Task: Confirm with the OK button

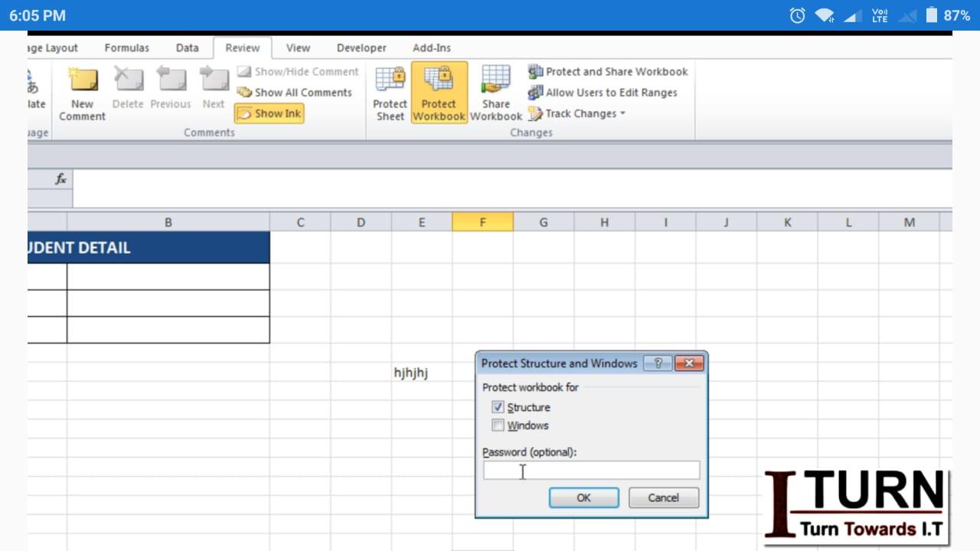Action: pos(583,497)
